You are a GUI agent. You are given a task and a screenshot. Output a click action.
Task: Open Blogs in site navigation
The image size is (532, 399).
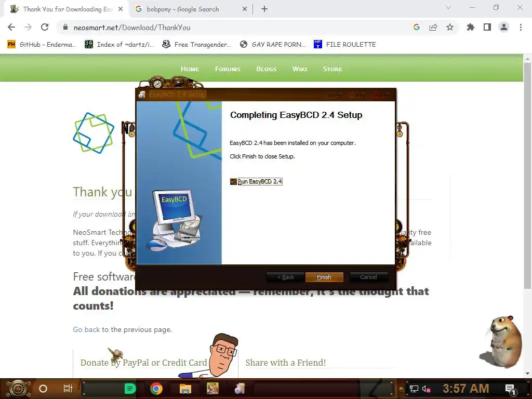pos(267,69)
